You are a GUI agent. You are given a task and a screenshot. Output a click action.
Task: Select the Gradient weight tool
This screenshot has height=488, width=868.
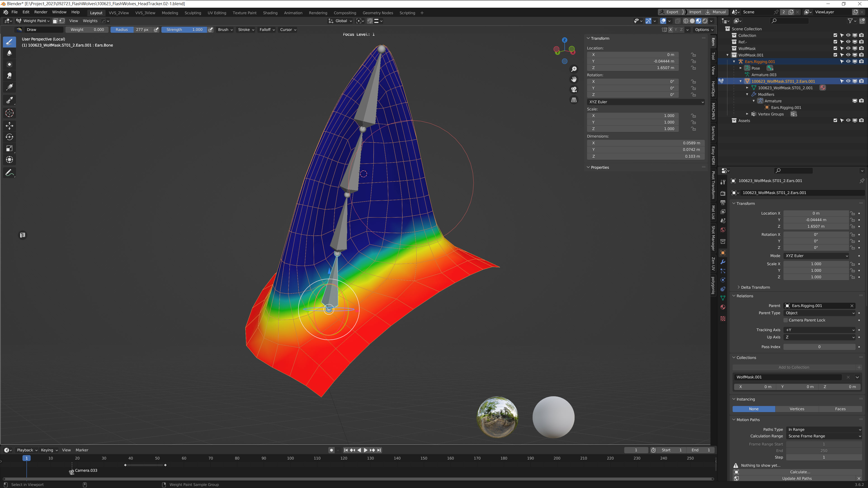[9, 87]
